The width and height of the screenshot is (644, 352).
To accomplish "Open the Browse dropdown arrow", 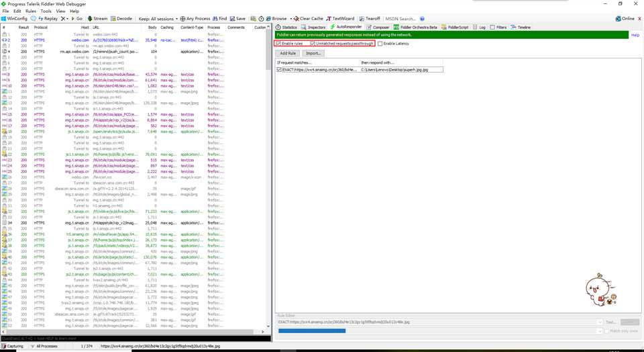I will point(290,19).
